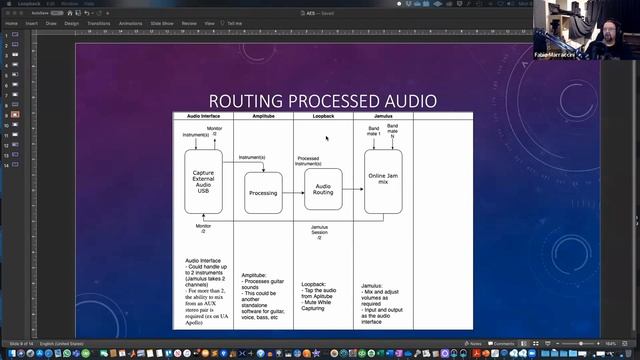This screenshot has height=360, width=640.
Task: Toggle the AutoSave switch
Action: 57,13
